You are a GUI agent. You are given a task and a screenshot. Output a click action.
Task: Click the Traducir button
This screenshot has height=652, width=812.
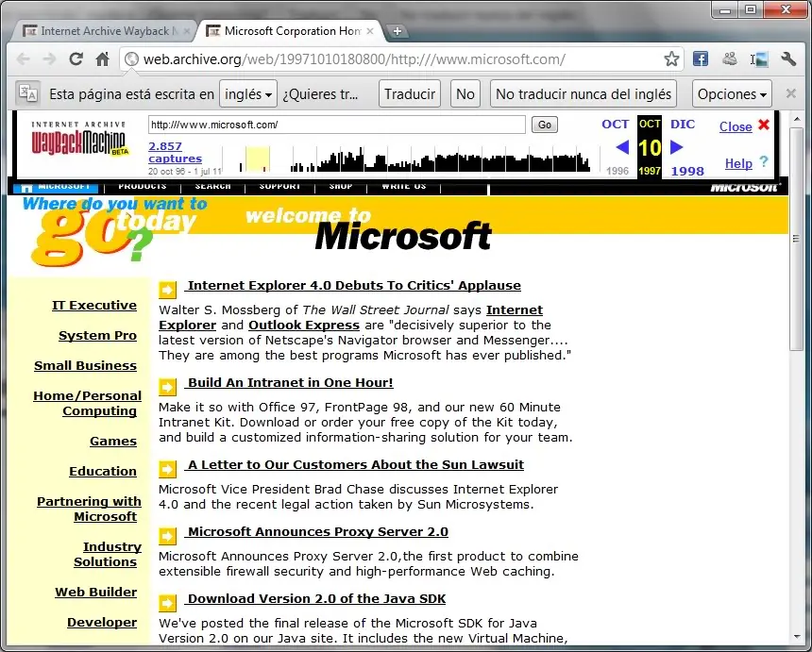coord(410,93)
